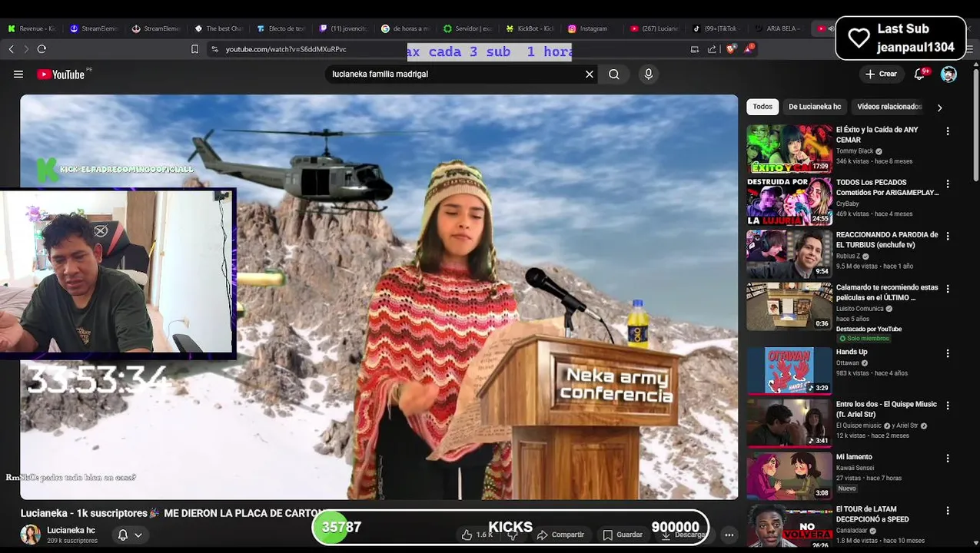This screenshot has height=553, width=980.
Task: Switch to the Servidor browser tab
Action: 467,28
